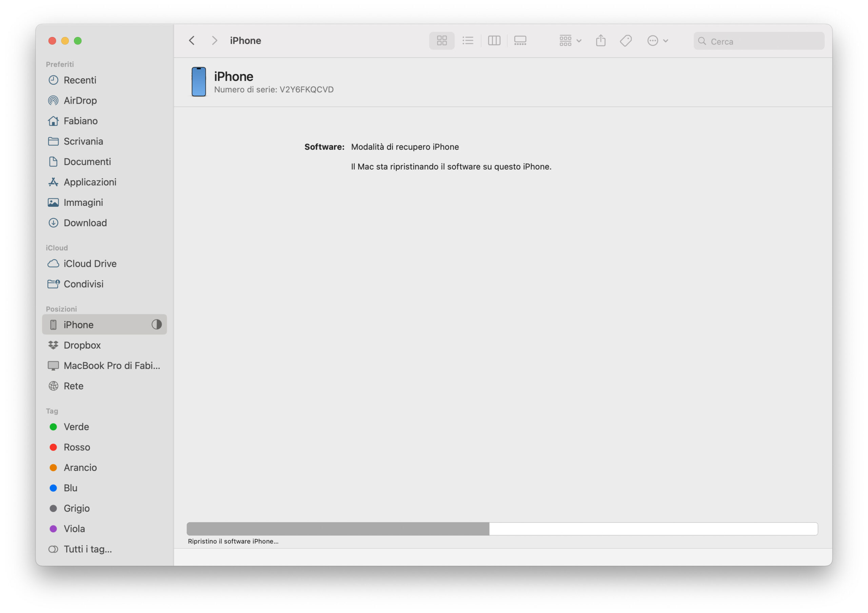868x613 pixels.
Task: Open AirDrop in the sidebar
Action: (104, 101)
